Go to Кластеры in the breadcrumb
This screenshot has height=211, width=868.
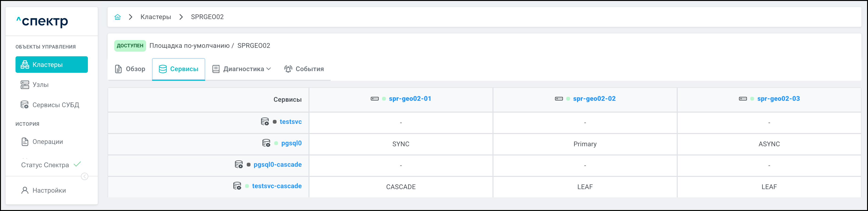click(x=156, y=17)
